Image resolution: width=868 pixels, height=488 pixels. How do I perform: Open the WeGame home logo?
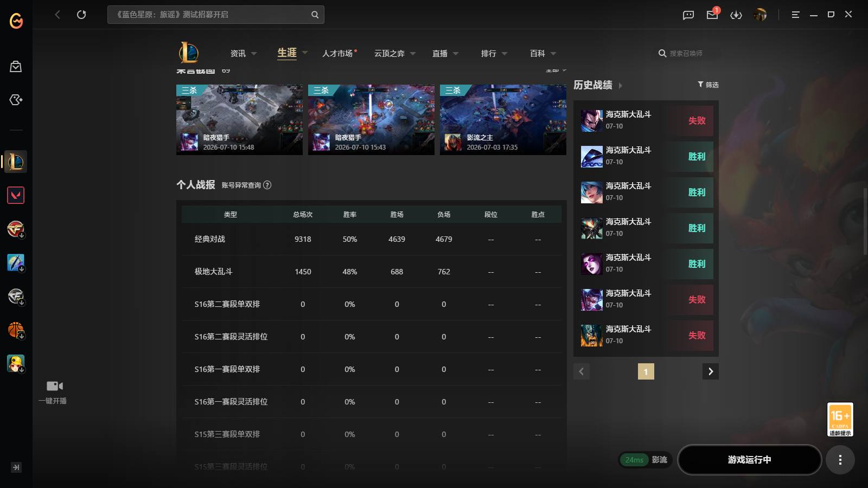tap(16, 21)
